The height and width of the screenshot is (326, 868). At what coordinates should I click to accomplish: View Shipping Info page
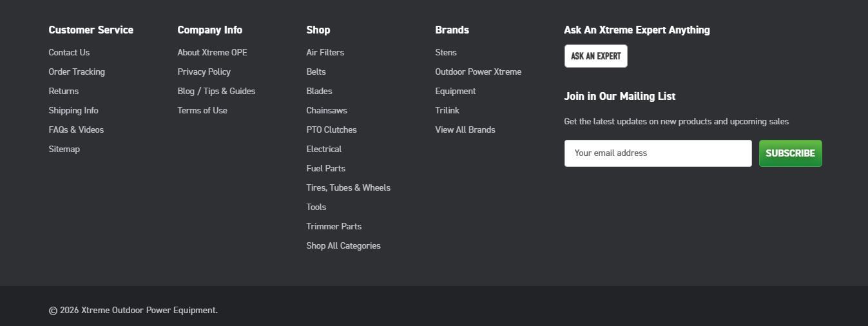click(x=73, y=111)
